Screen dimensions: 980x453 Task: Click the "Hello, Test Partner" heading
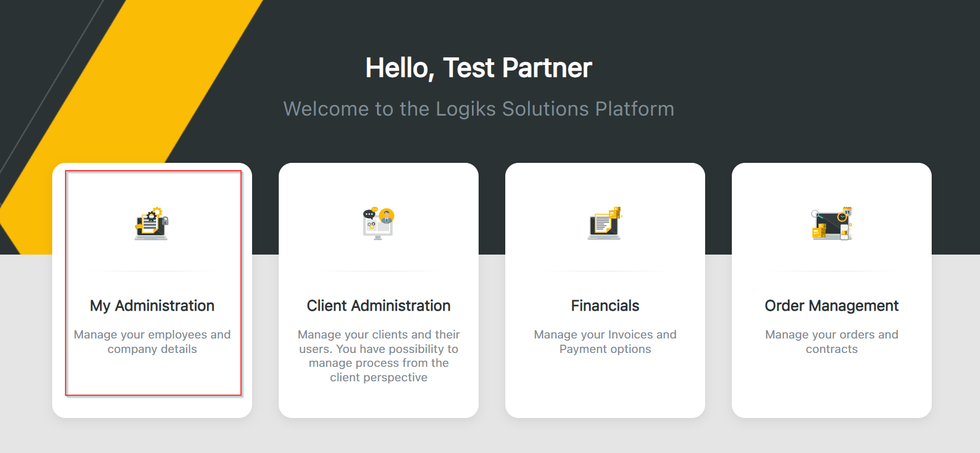479,68
